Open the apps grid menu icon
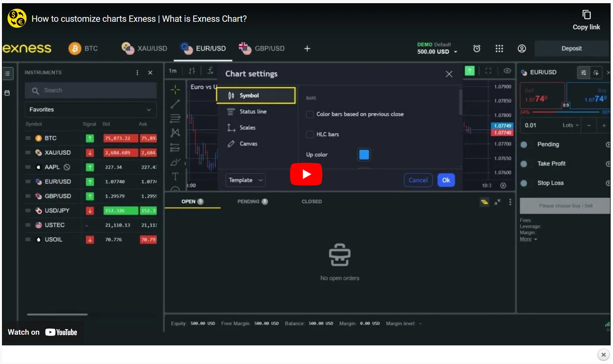Image resolution: width=613 pixels, height=364 pixels. 499,48
